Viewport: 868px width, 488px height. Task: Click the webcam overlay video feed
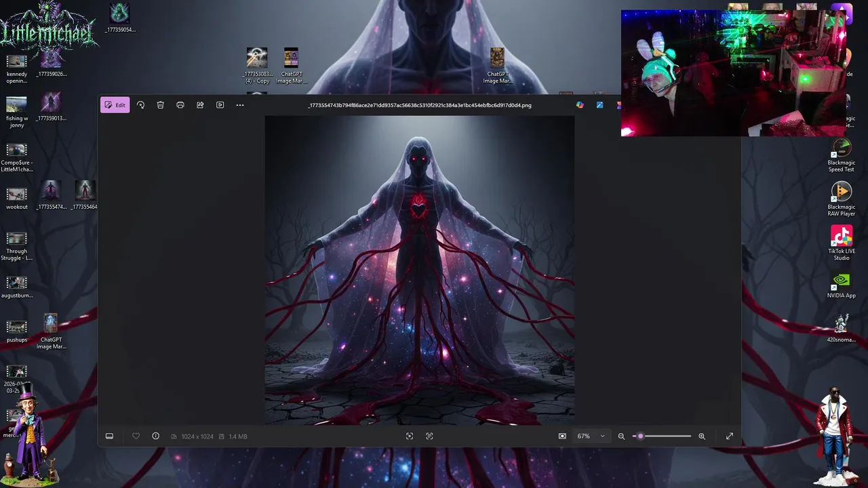pos(734,73)
